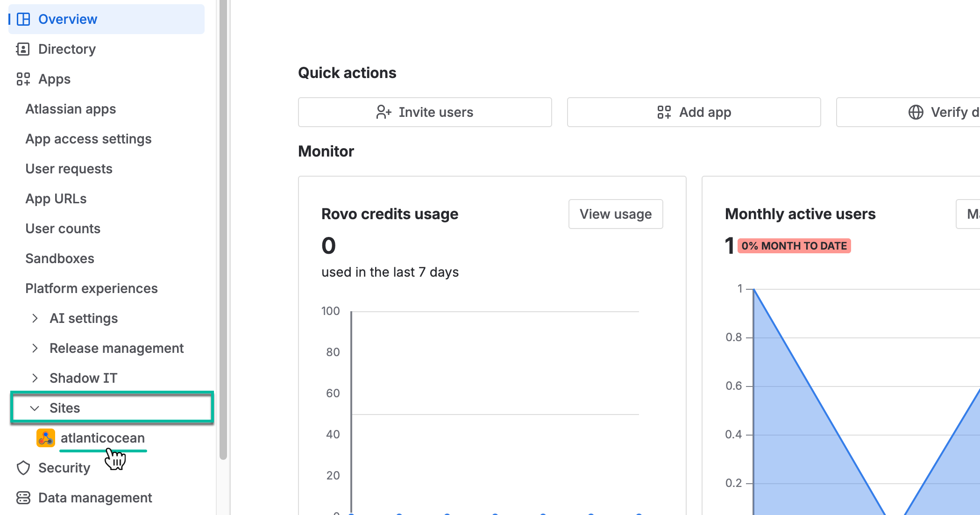Image resolution: width=980 pixels, height=515 pixels.
Task: Navigate to User counts
Action: point(63,228)
